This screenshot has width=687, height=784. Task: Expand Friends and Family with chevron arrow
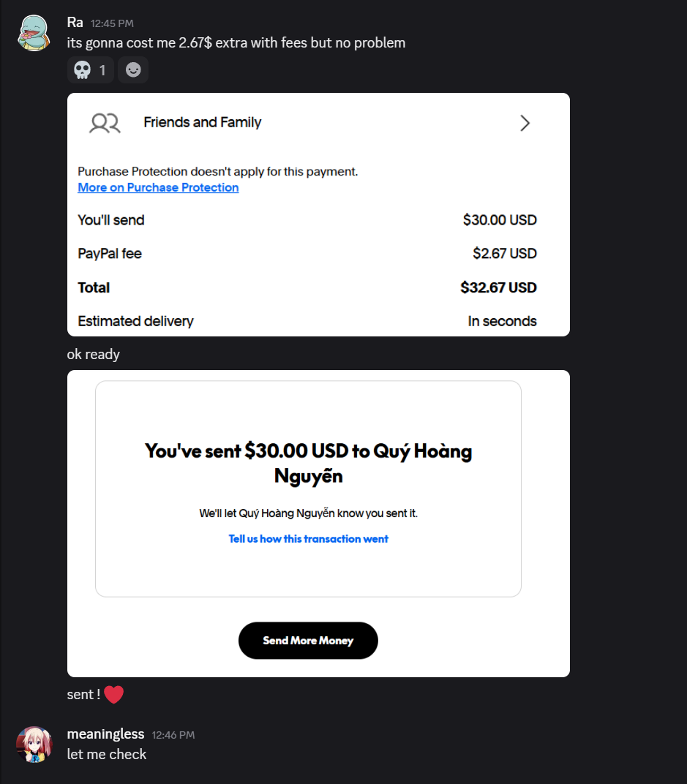525,123
